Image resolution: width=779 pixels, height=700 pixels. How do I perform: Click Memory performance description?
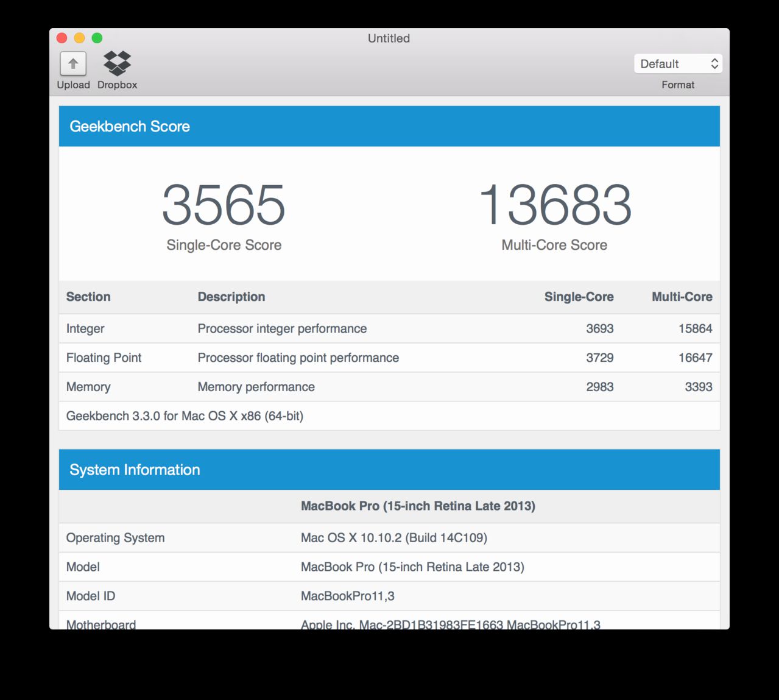tap(256, 387)
